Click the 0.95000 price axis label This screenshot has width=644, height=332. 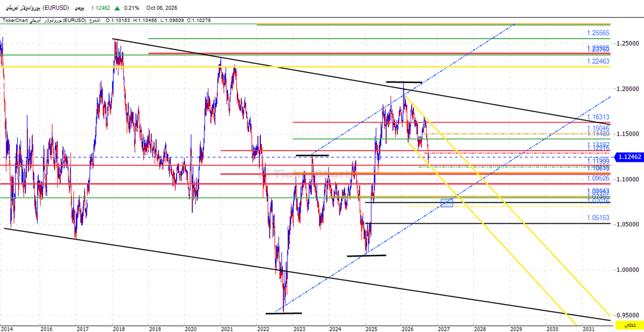(627, 315)
